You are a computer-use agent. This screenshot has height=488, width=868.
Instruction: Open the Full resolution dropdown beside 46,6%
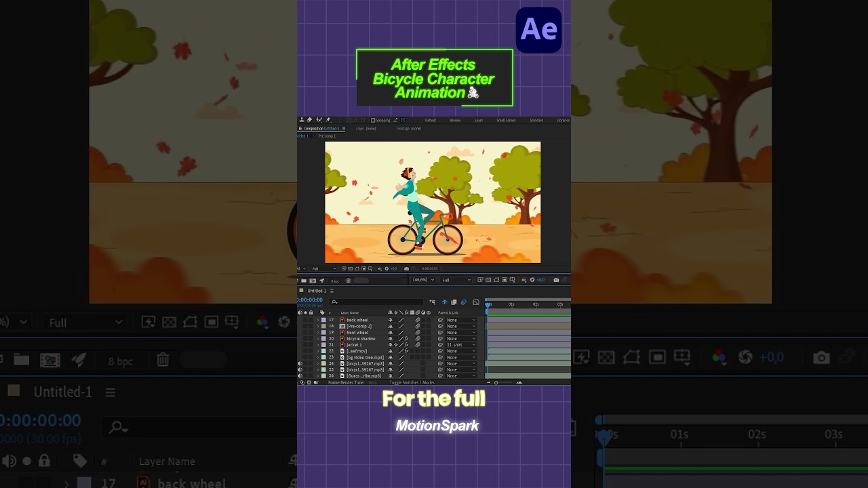pos(456,280)
